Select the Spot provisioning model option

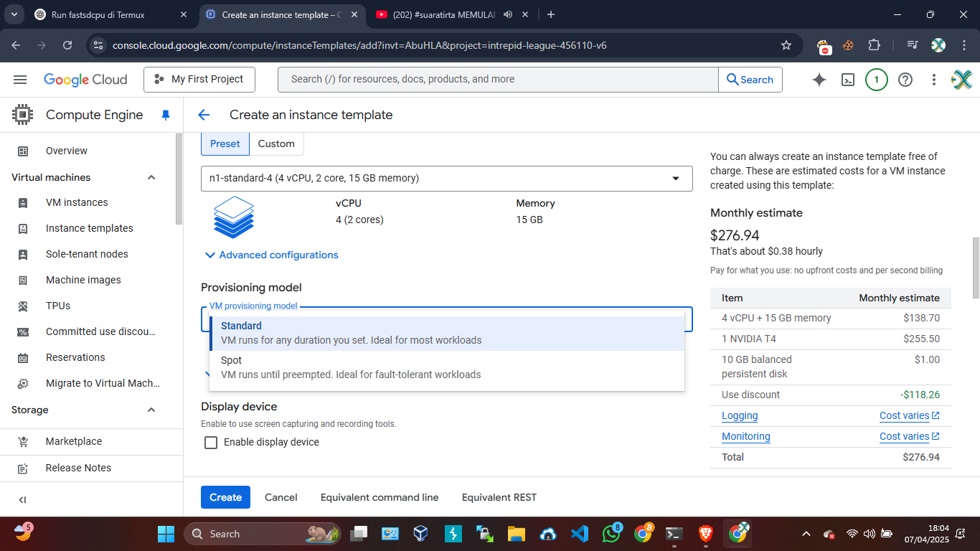tap(447, 367)
